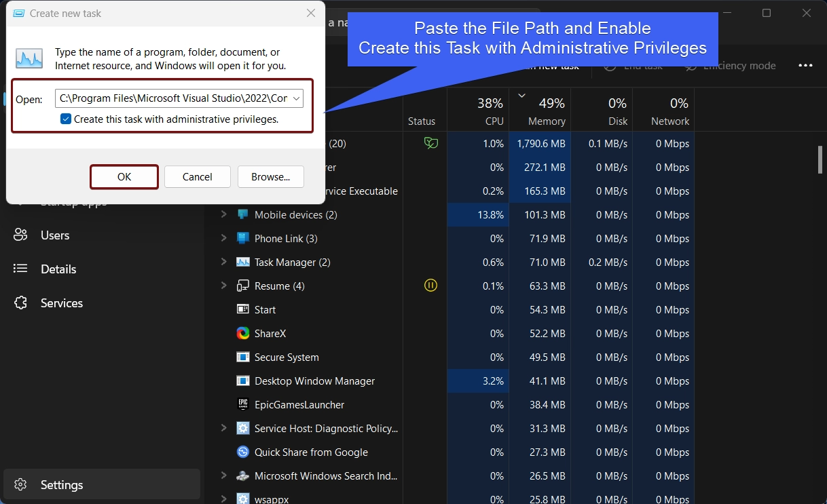Sort processes by Memory column
The image size is (827, 504).
tap(540, 111)
